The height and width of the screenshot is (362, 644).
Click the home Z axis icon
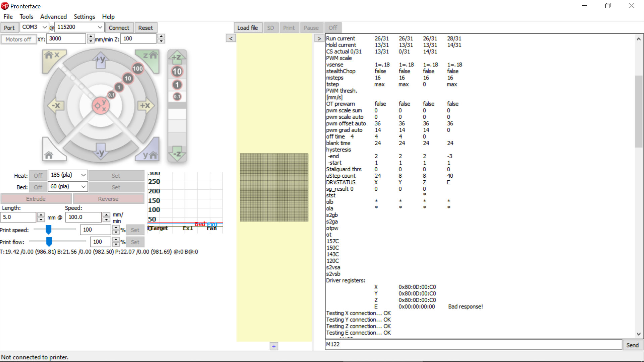[150, 56]
